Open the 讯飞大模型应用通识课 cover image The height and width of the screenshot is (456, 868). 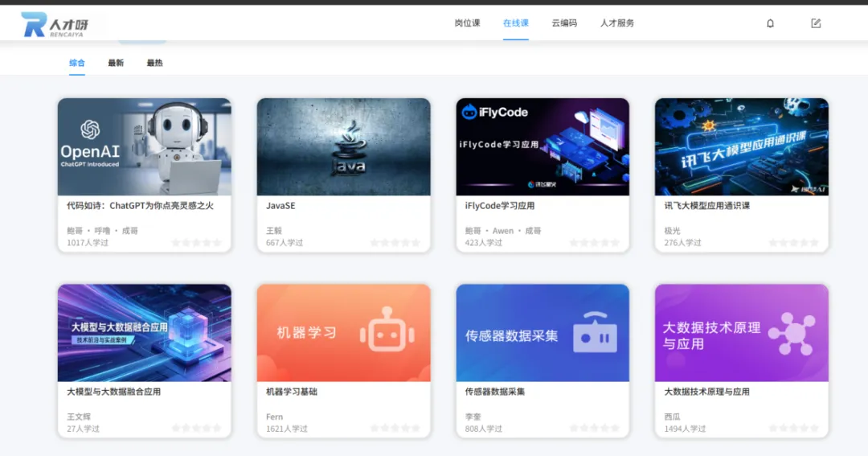coord(742,147)
